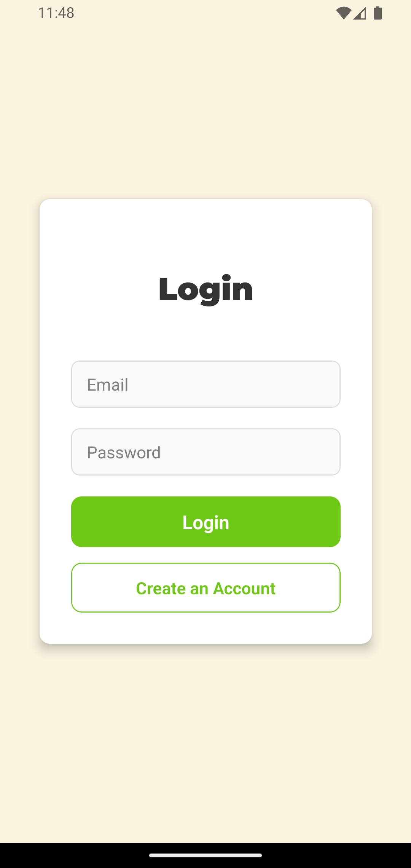Click the bold Login heading
This screenshot has height=868, width=411.
[206, 289]
